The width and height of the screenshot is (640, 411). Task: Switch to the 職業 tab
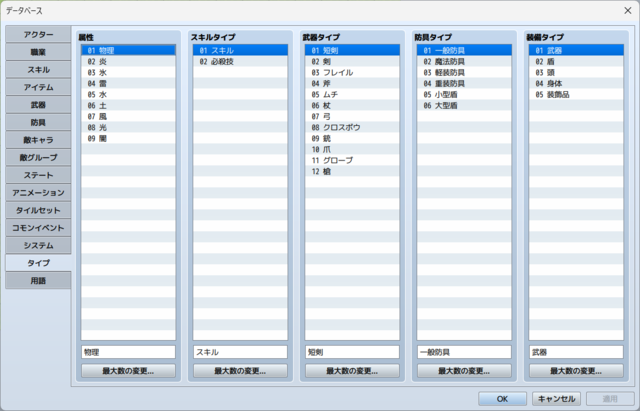click(38, 52)
